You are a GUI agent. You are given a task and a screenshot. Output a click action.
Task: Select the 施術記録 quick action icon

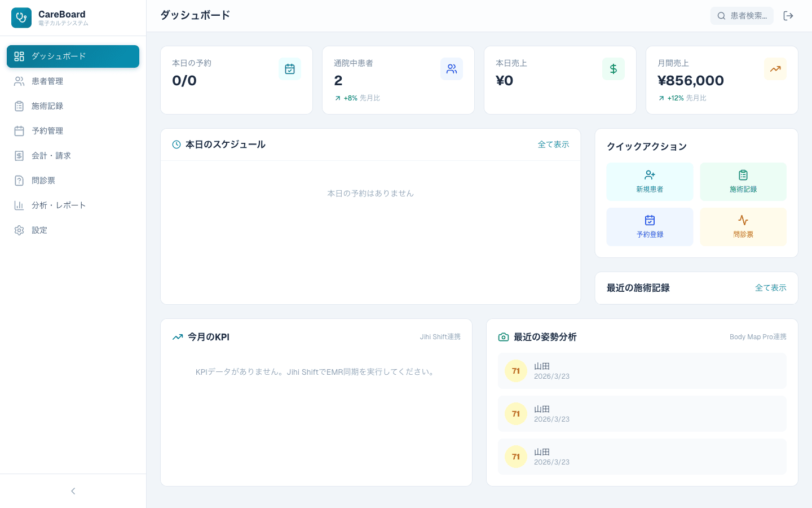[x=743, y=175]
